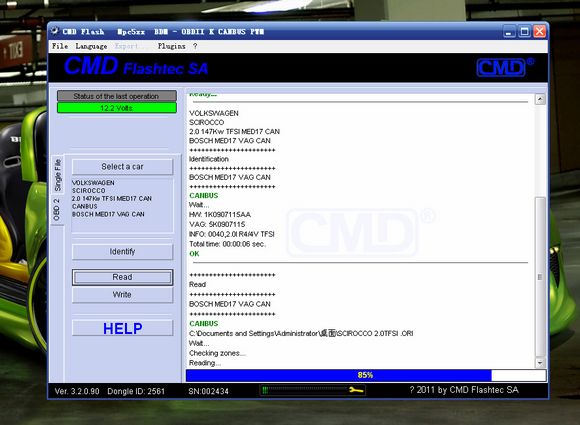Switch to the Single File tab
580x425 pixels.
58,175
